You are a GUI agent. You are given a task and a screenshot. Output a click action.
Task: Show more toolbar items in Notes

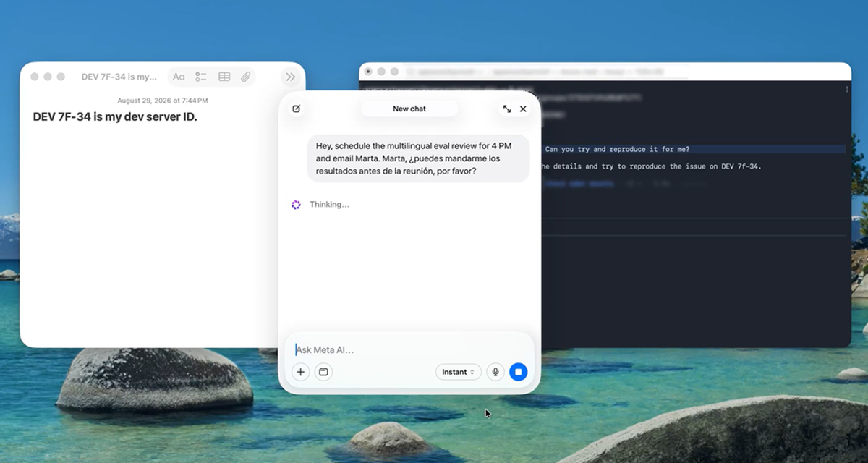pyautogui.click(x=290, y=77)
